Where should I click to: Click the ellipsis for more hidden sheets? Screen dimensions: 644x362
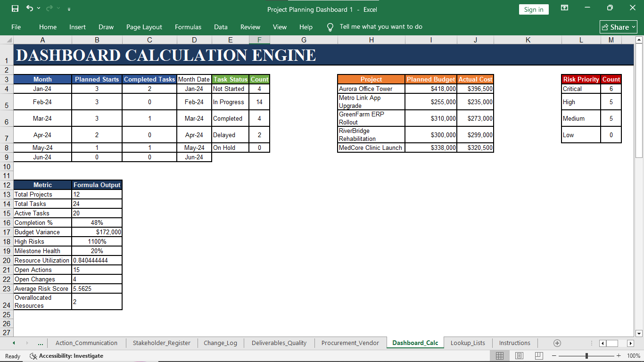click(x=40, y=343)
